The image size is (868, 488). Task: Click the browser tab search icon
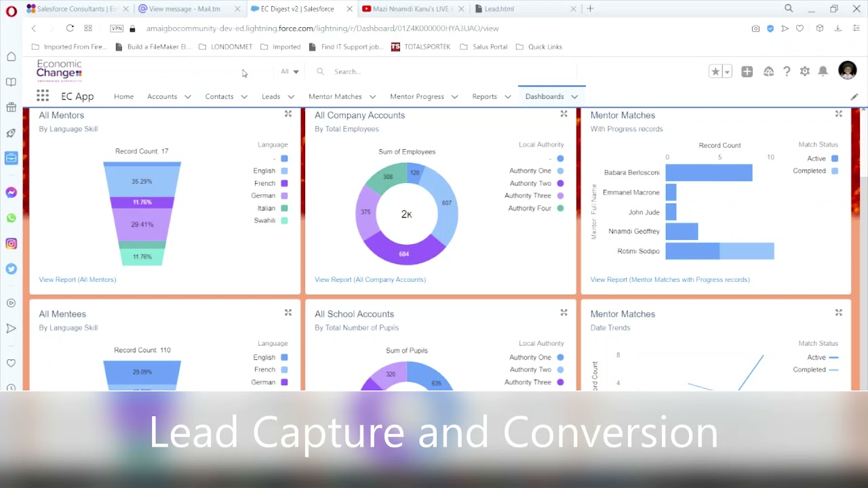789,9
